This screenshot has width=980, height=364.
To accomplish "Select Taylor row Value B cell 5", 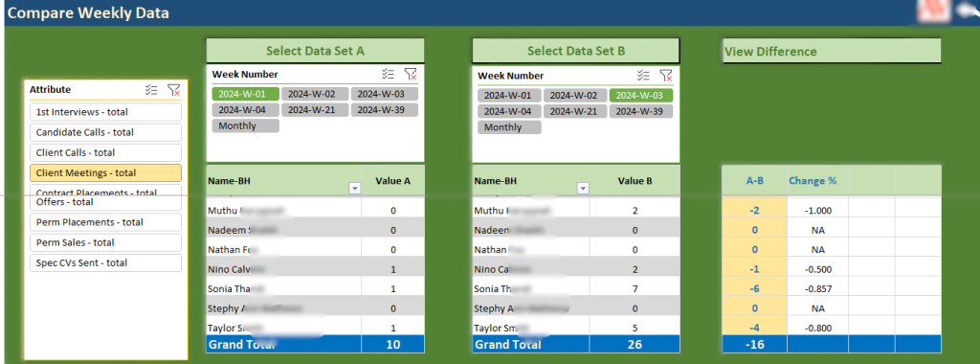I will [635, 328].
